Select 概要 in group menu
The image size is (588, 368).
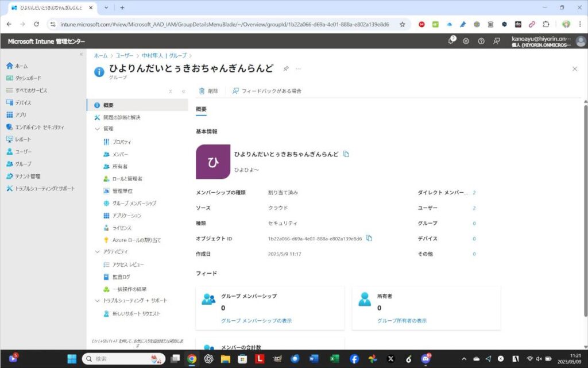coord(137,105)
